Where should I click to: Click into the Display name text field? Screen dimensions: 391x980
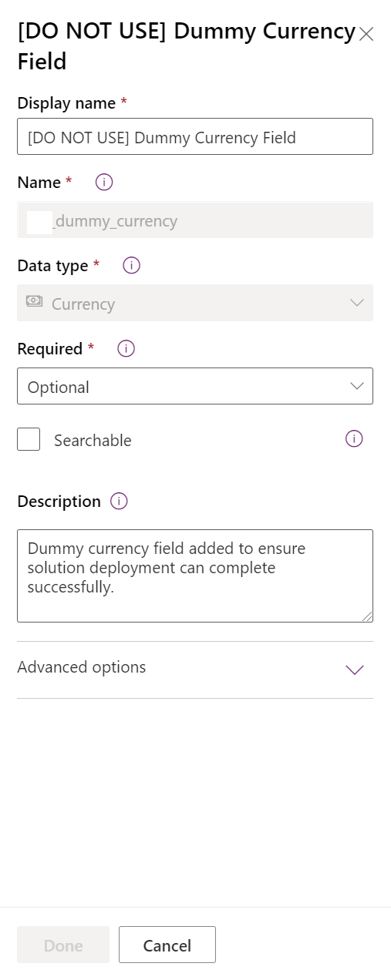coord(195,136)
